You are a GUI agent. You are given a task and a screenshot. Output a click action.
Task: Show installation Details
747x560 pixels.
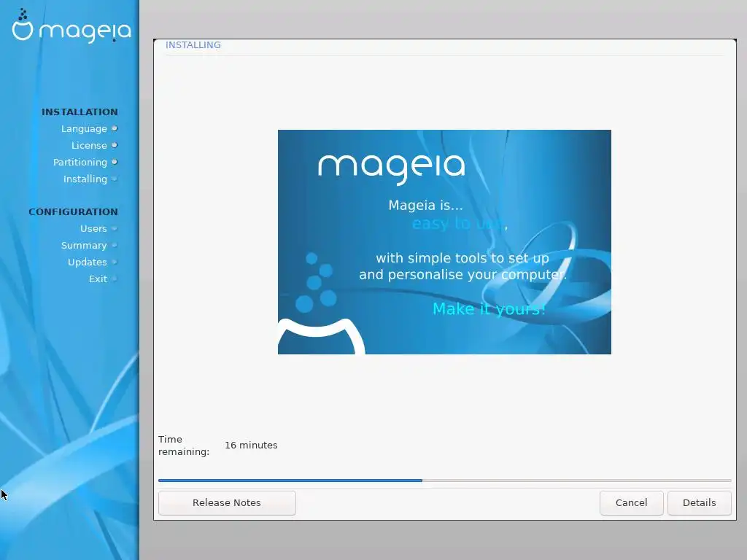pyautogui.click(x=699, y=503)
